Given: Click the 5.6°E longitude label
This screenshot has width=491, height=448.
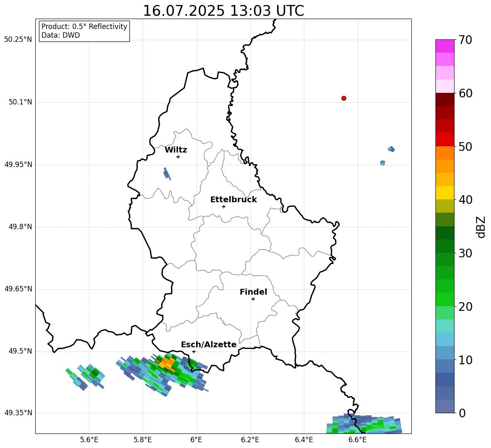Looking at the screenshot, I should click(x=89, y=440).
